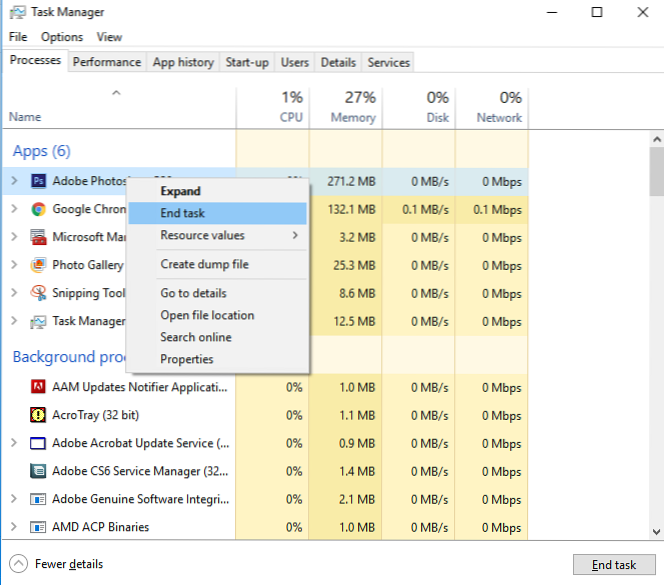
Task: Click the Microsoft Management Console toolbox icon
Action: click(x=39, y=237)
